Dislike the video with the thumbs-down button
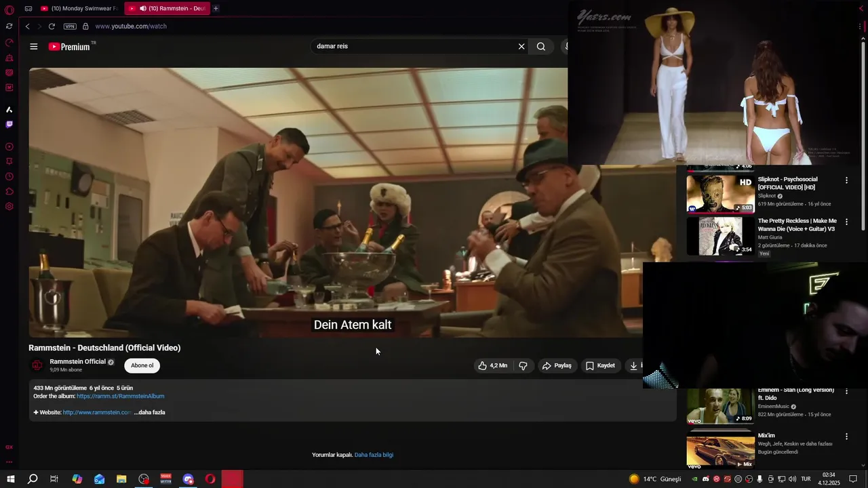Image resolution: width=868 pixels, height=488 pixels. [x=523, y=365]
